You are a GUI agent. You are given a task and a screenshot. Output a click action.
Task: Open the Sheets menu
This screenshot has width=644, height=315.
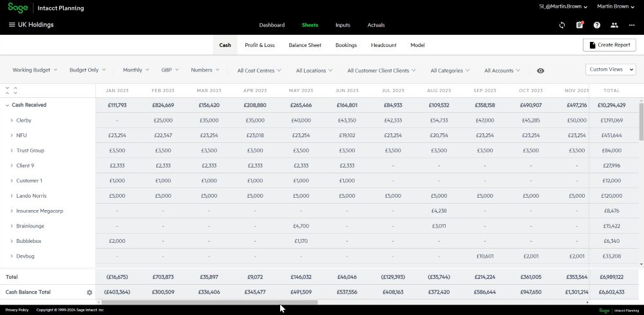coord(310,25)
